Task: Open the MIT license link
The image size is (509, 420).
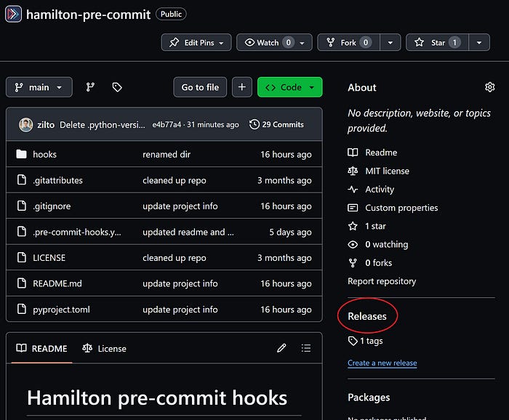Action: coord(388,171)
